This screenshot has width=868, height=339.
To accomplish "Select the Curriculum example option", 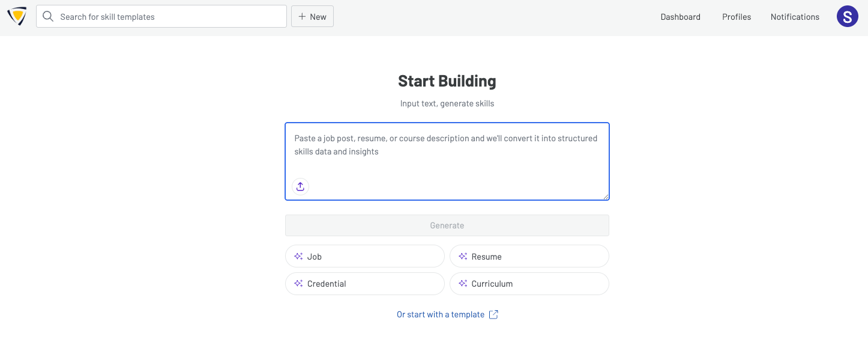I will click(529, 284).
